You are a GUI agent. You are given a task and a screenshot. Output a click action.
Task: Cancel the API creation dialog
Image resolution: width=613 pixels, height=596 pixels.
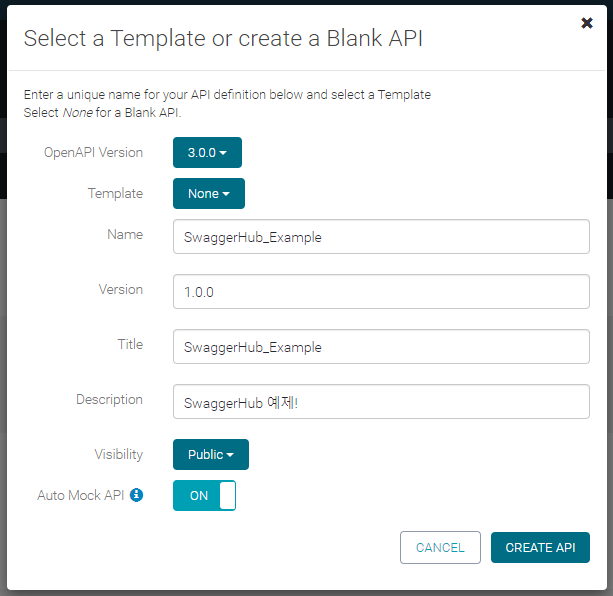[x=440, y=548]
